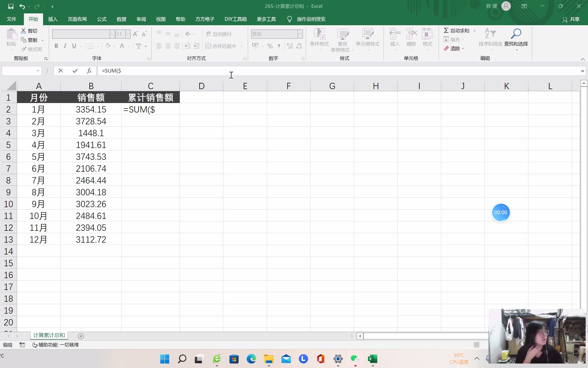Confirm formula with the checkmark icon
The width and height of the screenshot is (588, 368).
[x=75, y=71]
